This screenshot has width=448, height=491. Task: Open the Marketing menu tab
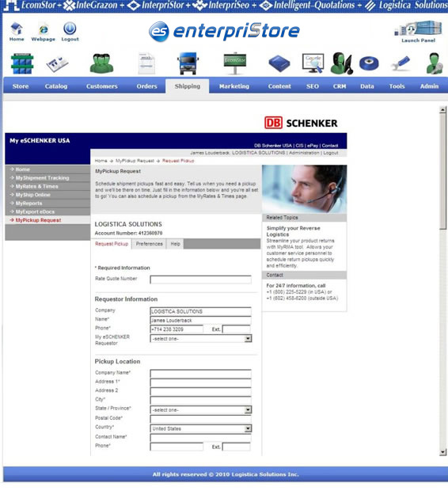234,86
